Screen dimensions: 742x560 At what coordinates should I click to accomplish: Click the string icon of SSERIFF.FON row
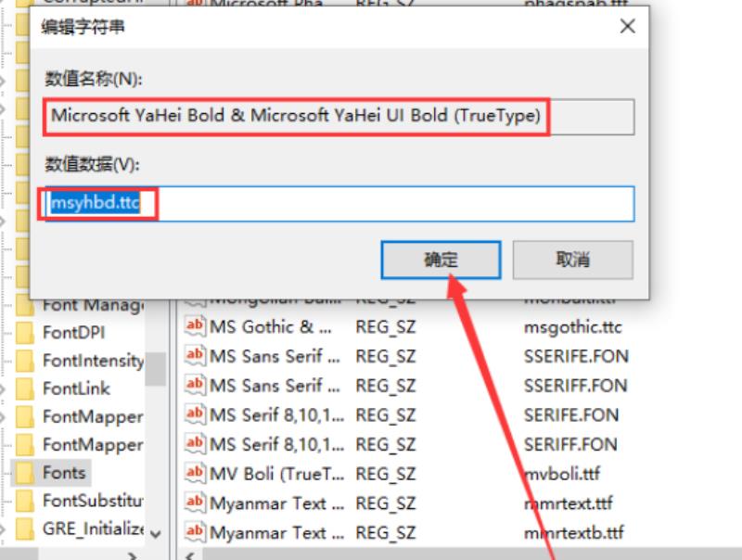pyautogui.click(x=195, y=385)
